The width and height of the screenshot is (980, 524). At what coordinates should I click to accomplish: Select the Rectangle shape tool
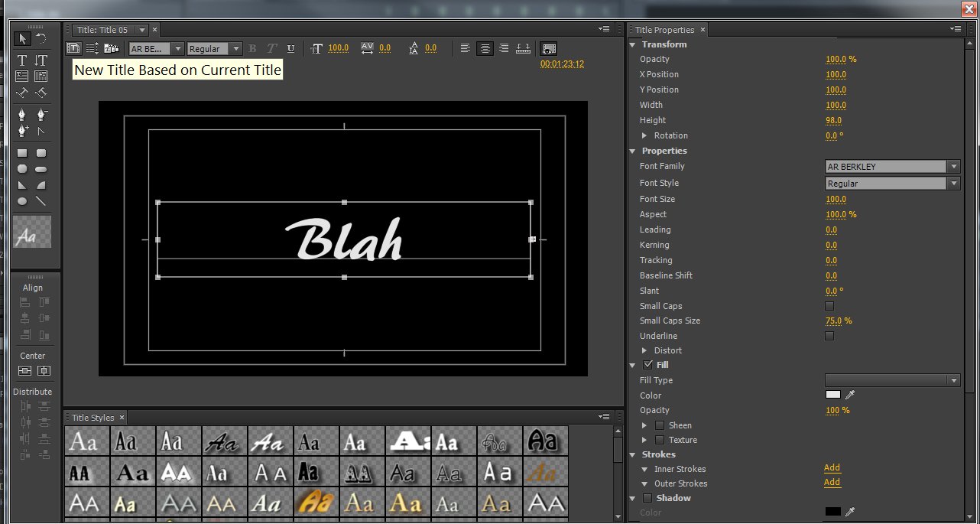(x=22, y=153)
